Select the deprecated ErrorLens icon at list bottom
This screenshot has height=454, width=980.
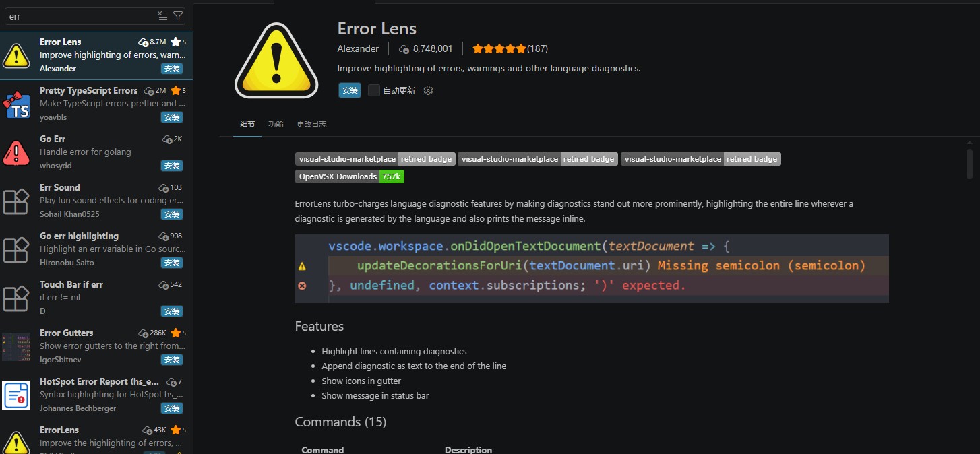16,442
